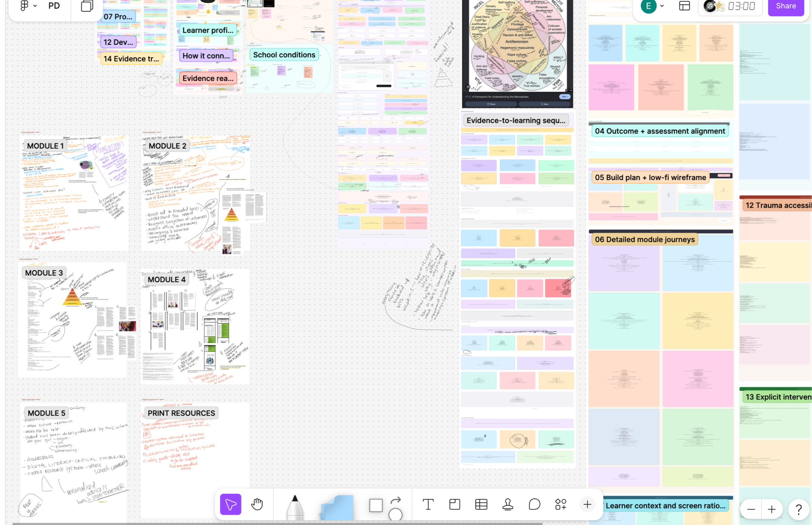
Task: Select the '12 Dev...' section label
Action: coord(118,42)
